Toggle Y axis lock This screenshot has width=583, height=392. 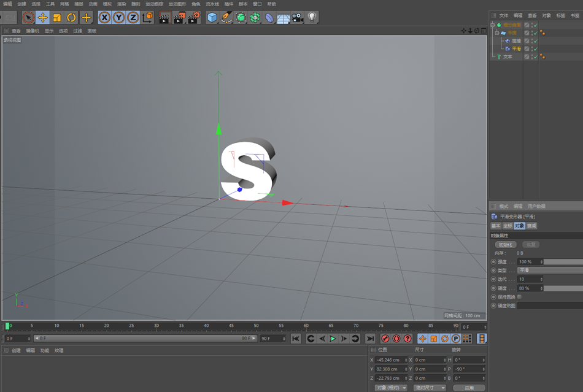(x=118, y=17)
